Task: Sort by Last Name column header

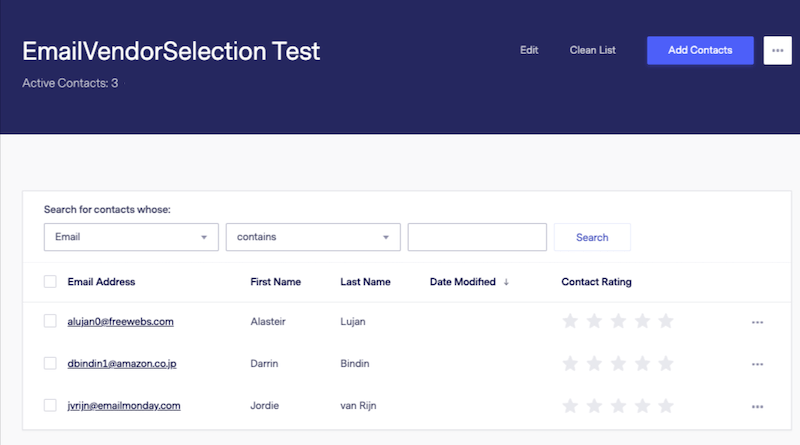Action: pyautogui.click(x=365, y=282)
